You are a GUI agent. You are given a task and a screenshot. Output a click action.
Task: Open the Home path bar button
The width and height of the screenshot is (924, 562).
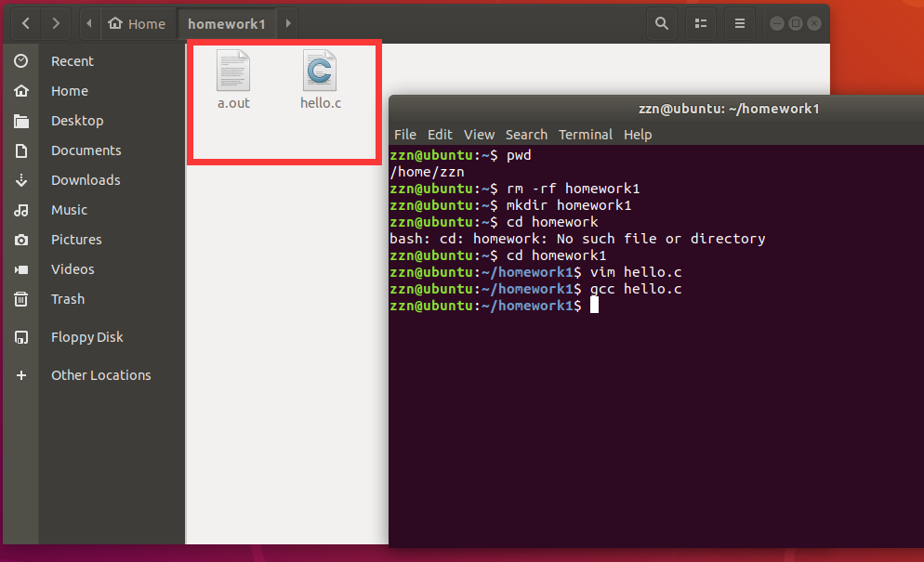138,23
